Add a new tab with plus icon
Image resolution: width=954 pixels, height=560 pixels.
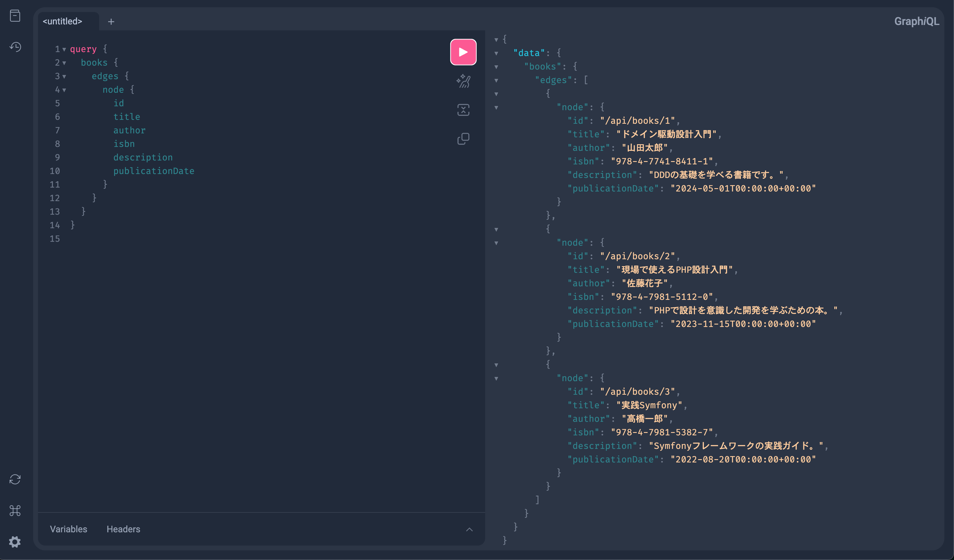click(x=111, y=22)
